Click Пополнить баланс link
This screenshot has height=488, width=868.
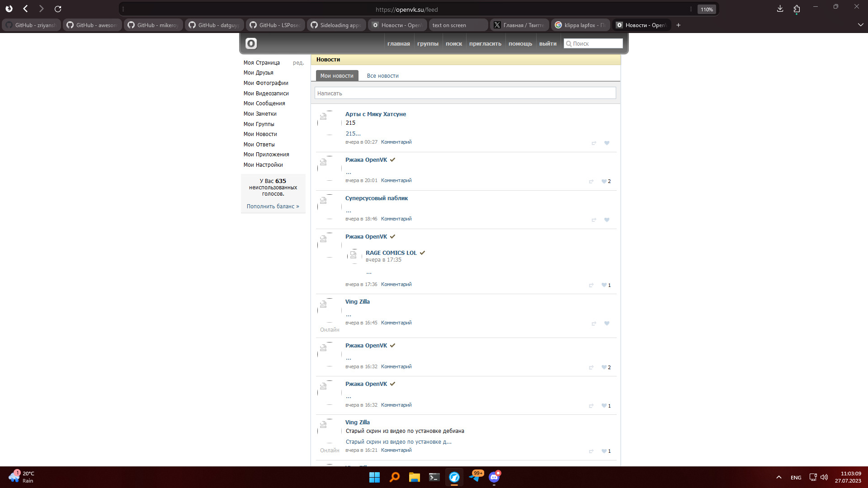(x=273, y=206)
